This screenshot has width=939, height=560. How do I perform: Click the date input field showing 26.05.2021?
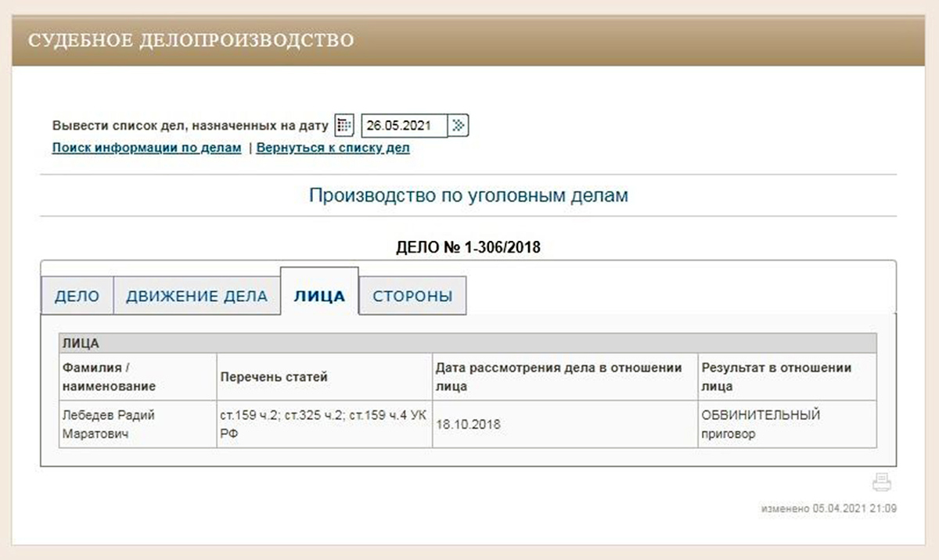click(404, 125)
